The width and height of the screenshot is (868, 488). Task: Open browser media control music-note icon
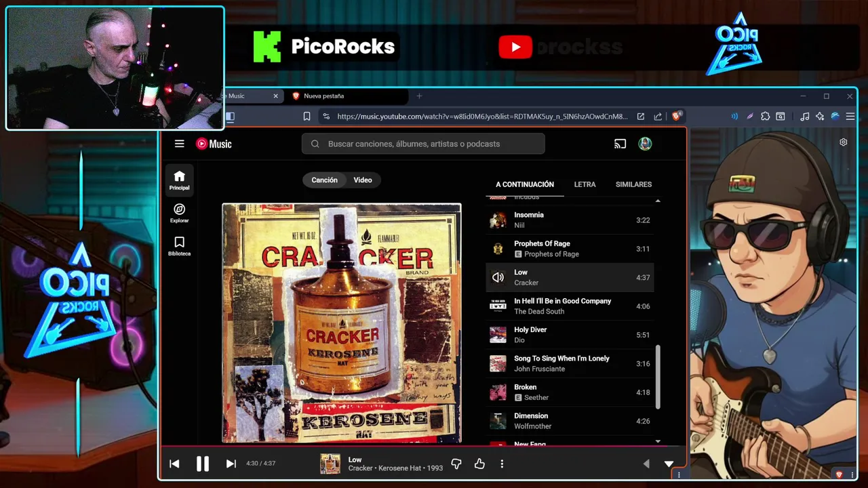[804, 117]
